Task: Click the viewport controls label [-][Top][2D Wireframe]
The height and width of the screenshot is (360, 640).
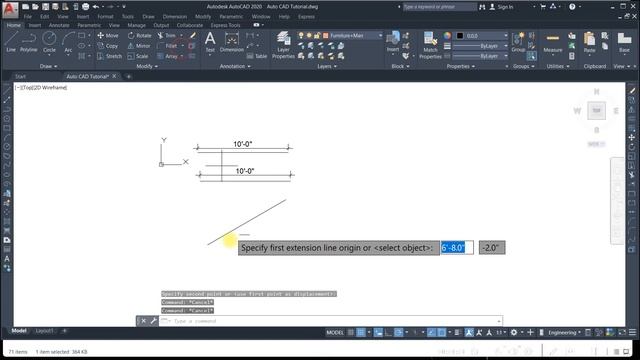Action: point(41,87)
